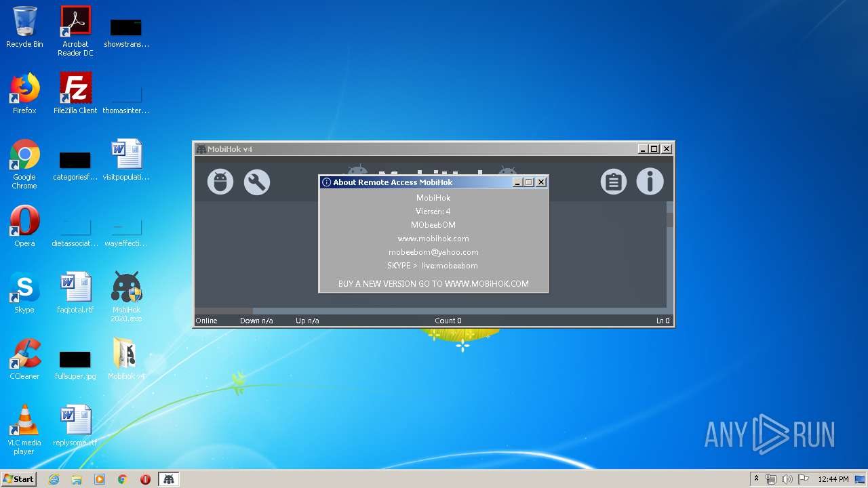The image size is (868, 488).
Task: Click the MobiHok horizontal scrollbar thumb
Action: 224,311
